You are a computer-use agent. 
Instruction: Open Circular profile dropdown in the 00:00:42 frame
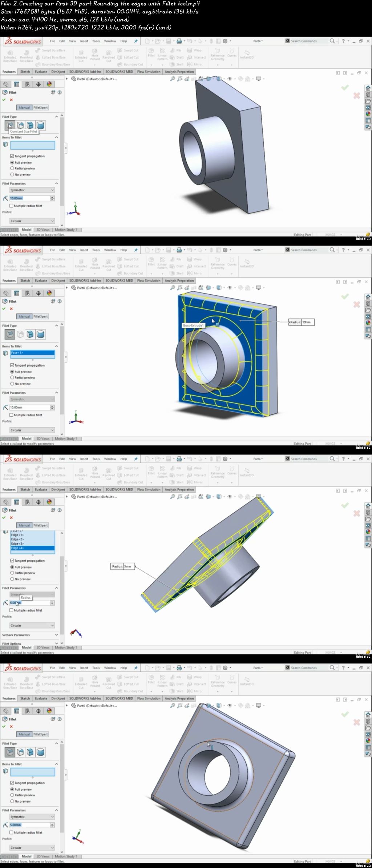point(32,430)
